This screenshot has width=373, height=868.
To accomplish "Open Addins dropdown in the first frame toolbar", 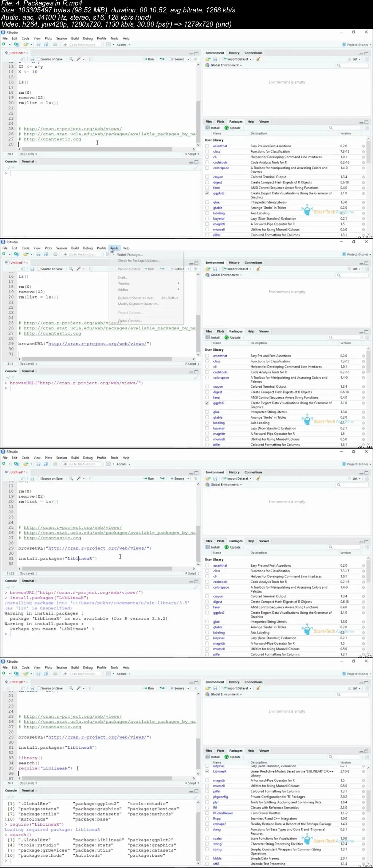I will click(x=123, y=45).
